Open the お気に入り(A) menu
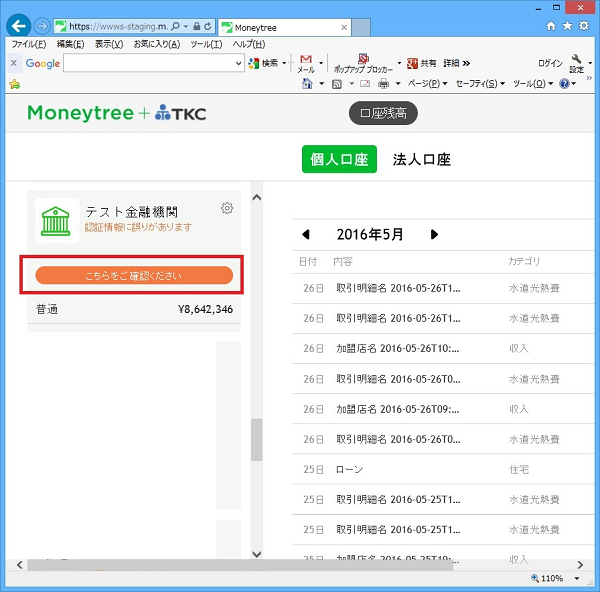This screenshot has height=592, width=600. (157, 44)
